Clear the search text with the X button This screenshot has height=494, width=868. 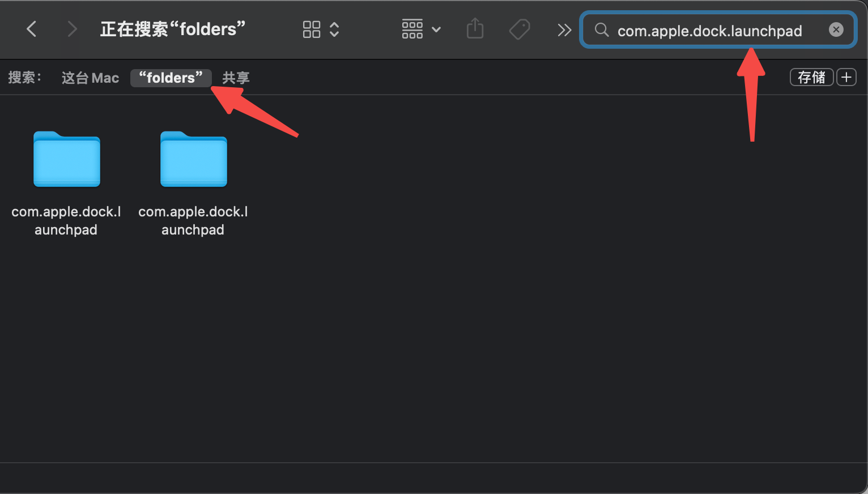[836, 29]
